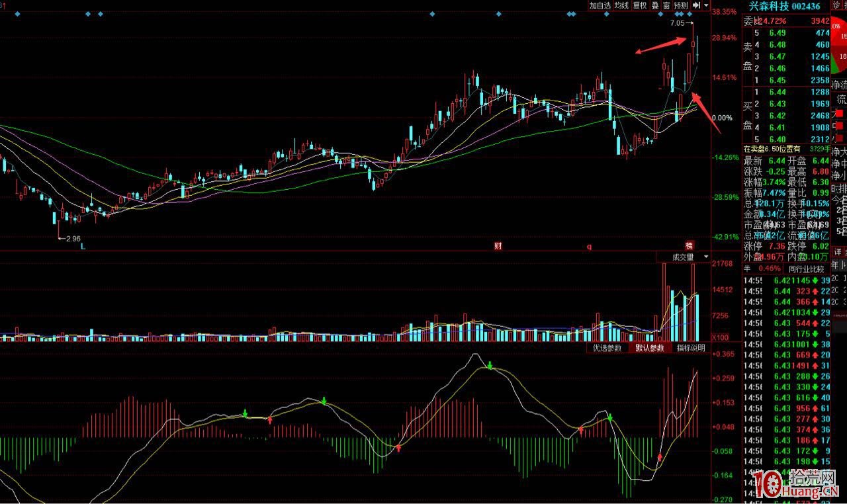Image resolution: width=847 pixels, height=504 pixels.
Task: Click the trade row with volume 366
Action: click(787, 302)
